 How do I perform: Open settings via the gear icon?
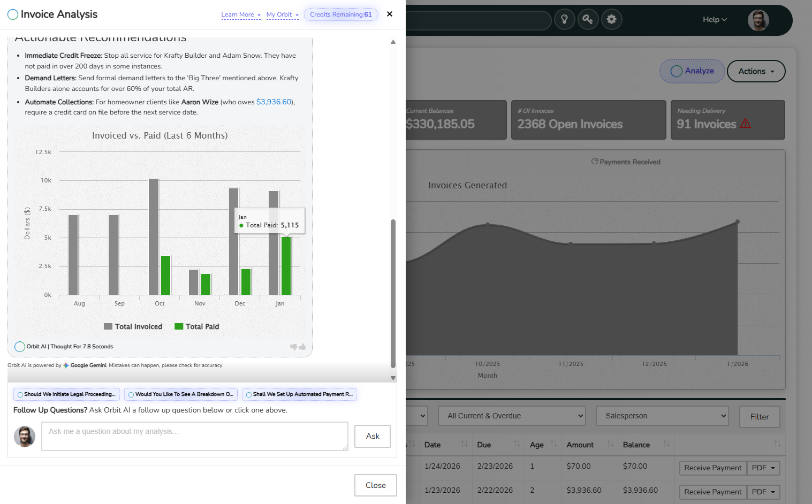coord(611,19)
